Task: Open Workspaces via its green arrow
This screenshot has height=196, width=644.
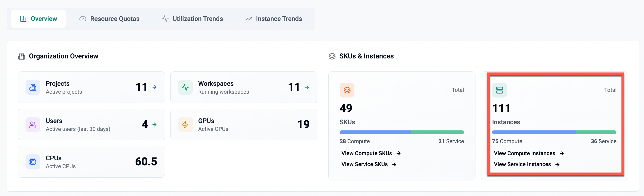Action: coord(307,87)
